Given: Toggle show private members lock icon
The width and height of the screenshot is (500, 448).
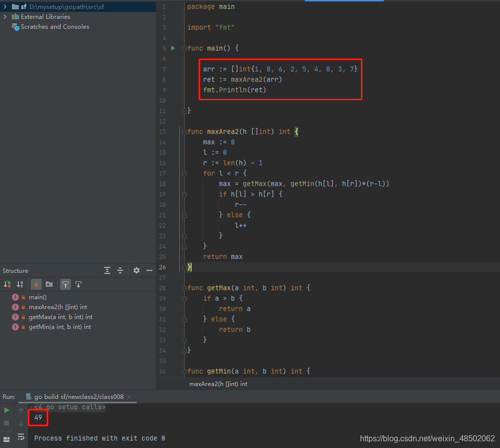Looking at the screenshot, I should point(36,284).
